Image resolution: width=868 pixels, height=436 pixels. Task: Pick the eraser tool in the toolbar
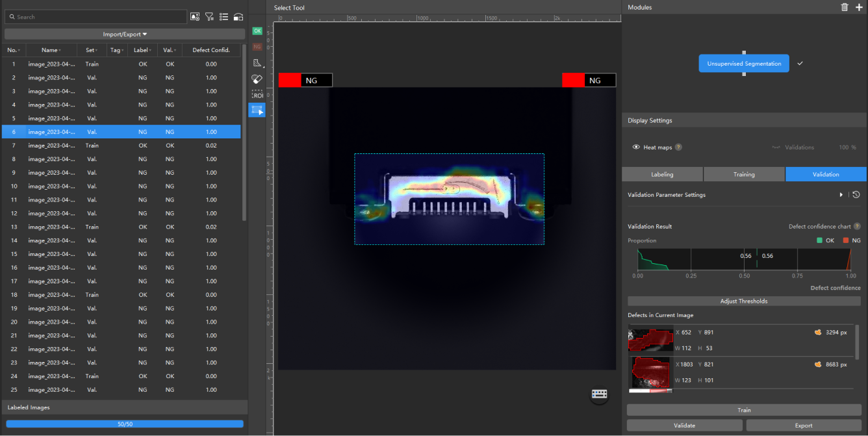(x=257, y=79)
